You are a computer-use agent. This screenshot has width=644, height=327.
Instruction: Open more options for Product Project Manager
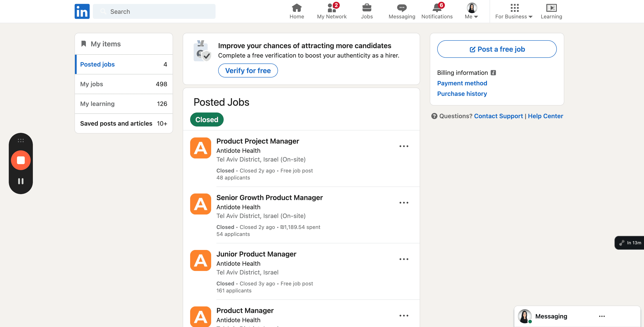tap(404, 146)
